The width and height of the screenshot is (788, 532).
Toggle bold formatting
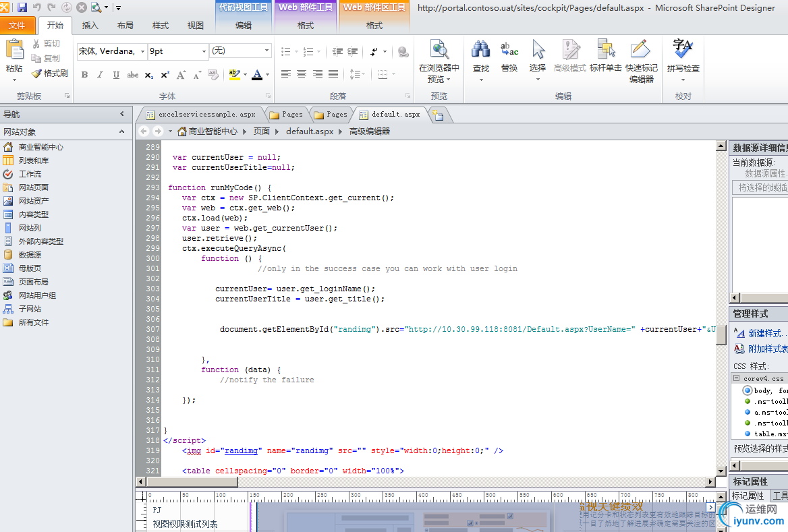[x=84, y=75]
